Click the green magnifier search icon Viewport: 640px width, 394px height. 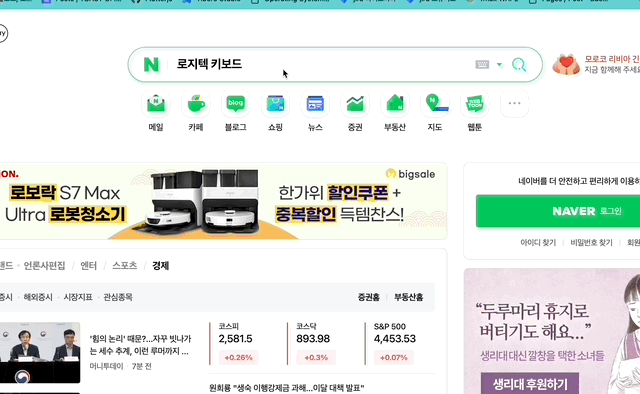click(x=519, y=65)
